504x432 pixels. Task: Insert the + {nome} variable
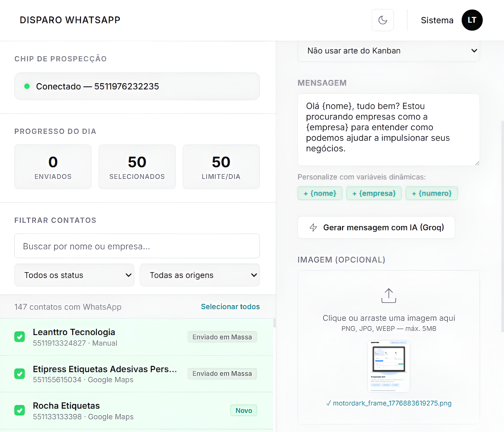[x=320, y=193]
